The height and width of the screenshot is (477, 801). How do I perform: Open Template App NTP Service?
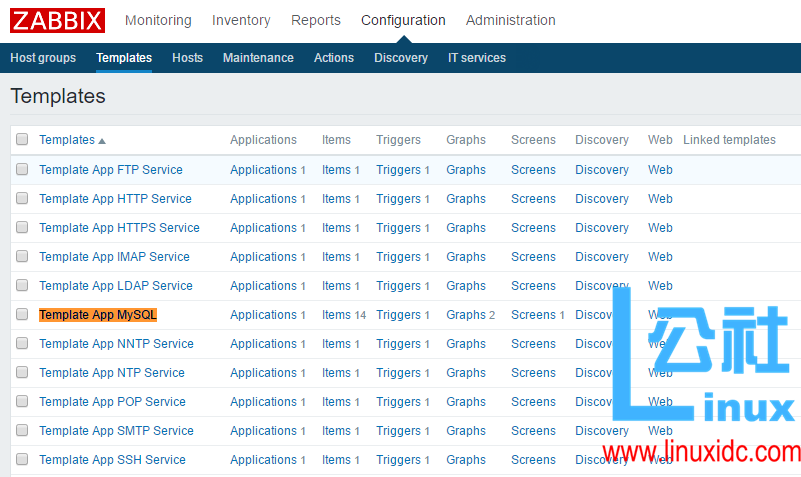coord(112,373)
